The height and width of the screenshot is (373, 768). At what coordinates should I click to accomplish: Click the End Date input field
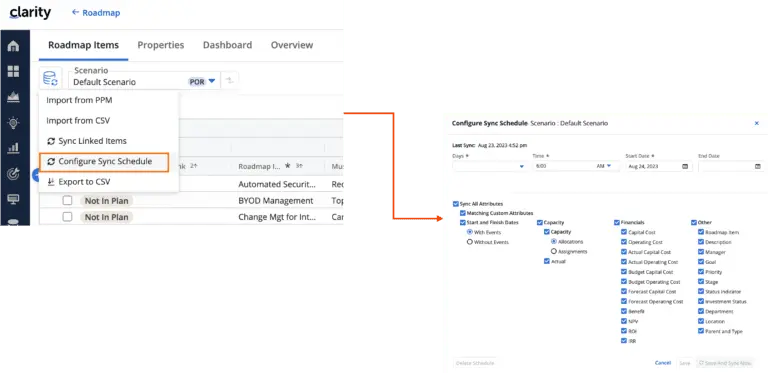(x=731, y=166)
